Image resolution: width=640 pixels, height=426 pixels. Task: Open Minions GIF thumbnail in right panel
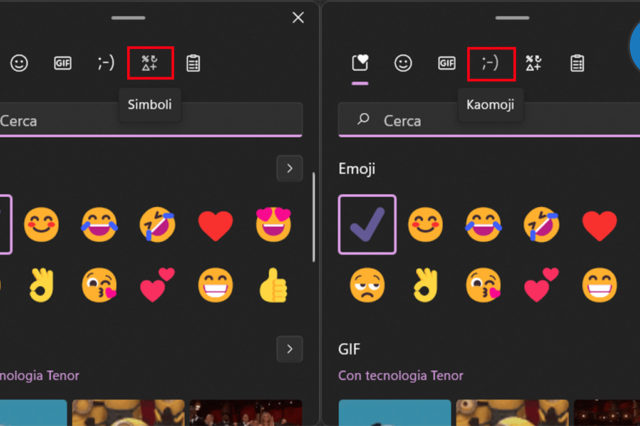[512, 413]
